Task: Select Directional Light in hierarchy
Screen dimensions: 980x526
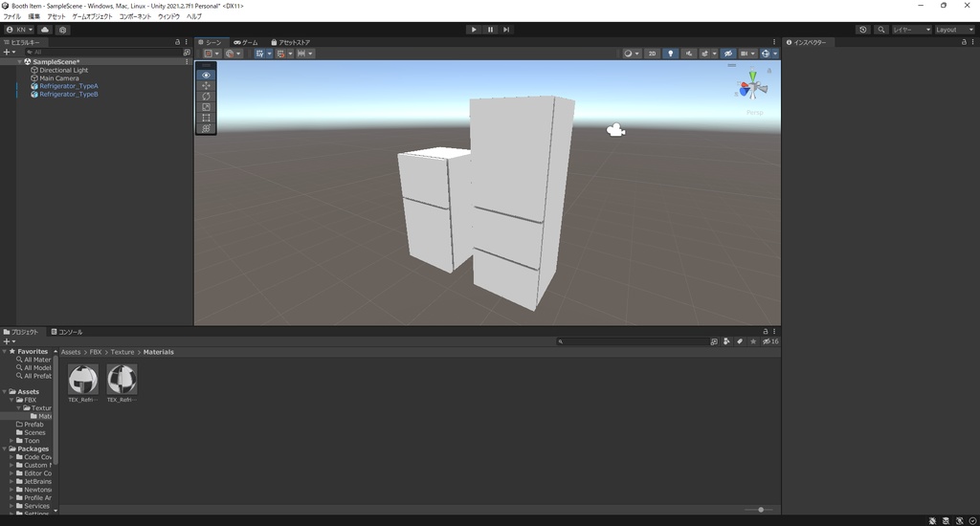Action: coord(64,70)
